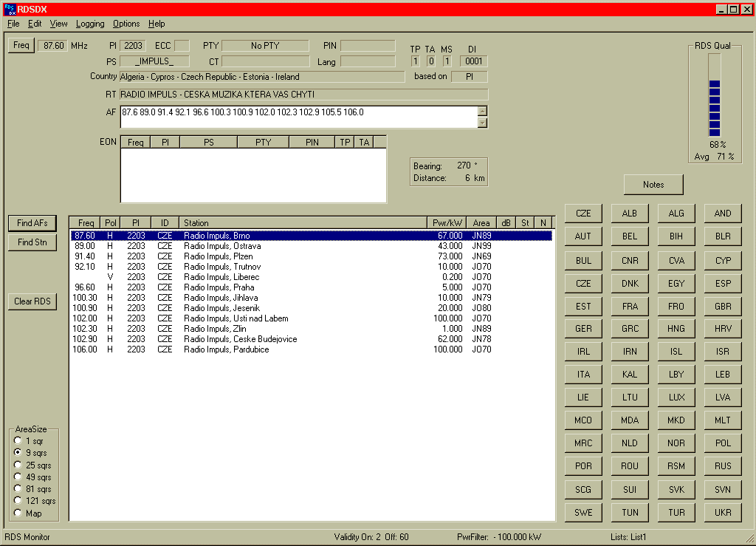Click the ITA country button

tap(583, 375)
